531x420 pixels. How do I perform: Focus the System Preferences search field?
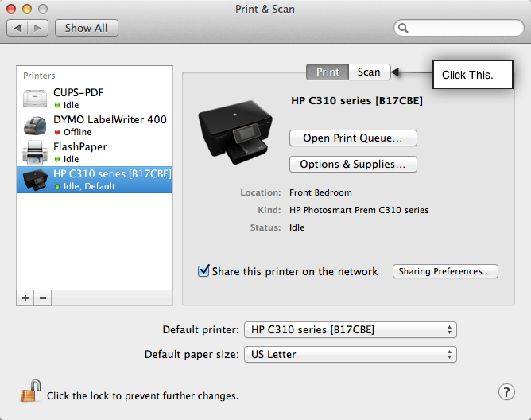tap(459, 28)
